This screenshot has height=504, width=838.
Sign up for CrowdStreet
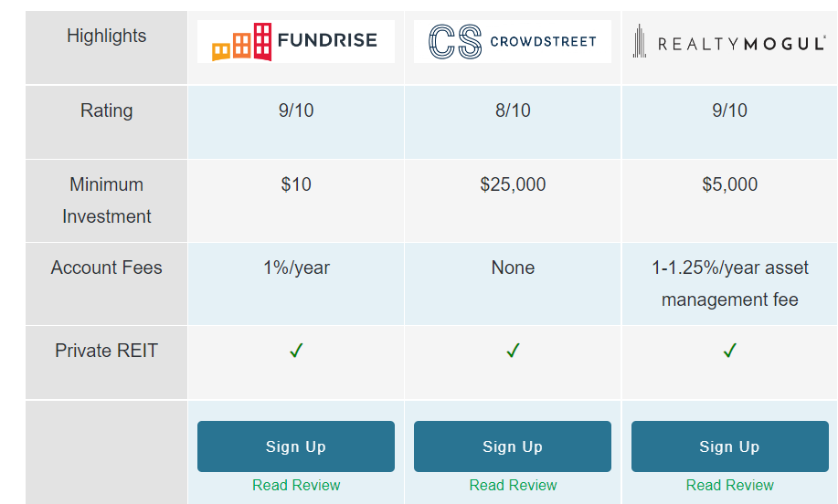513,446
